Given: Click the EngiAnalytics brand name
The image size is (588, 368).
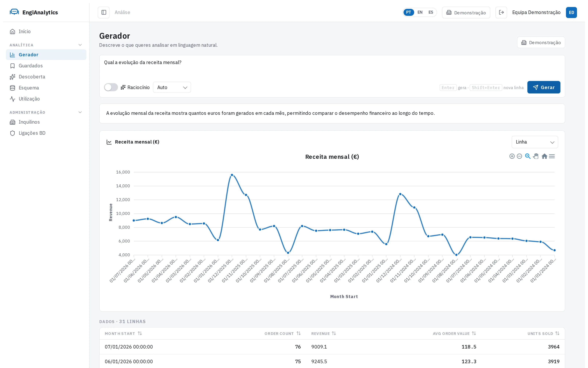Looking at the screenshot, I should (x=40, y=12).
